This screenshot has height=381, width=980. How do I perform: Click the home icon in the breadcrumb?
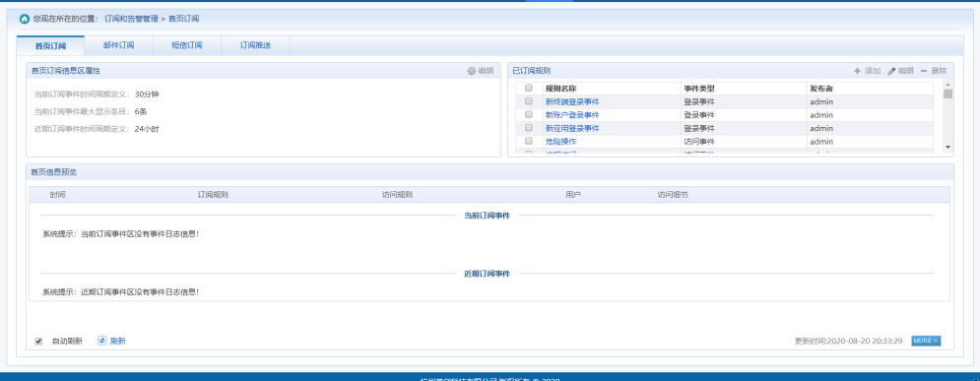tap(25, 19)
